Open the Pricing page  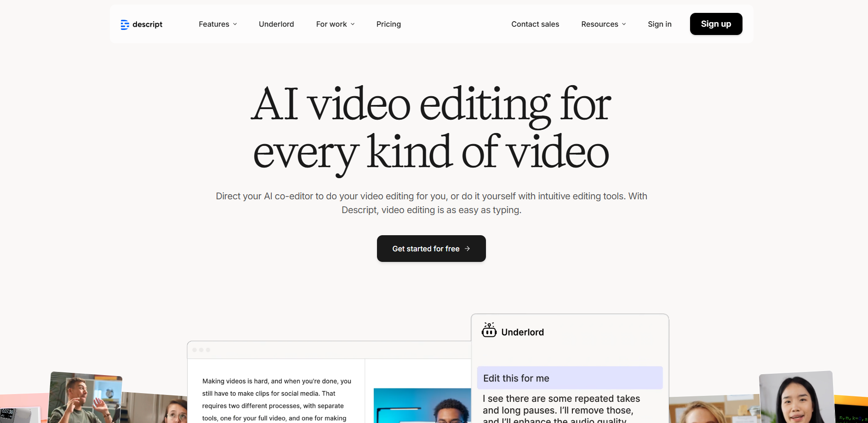coord(388,24)
